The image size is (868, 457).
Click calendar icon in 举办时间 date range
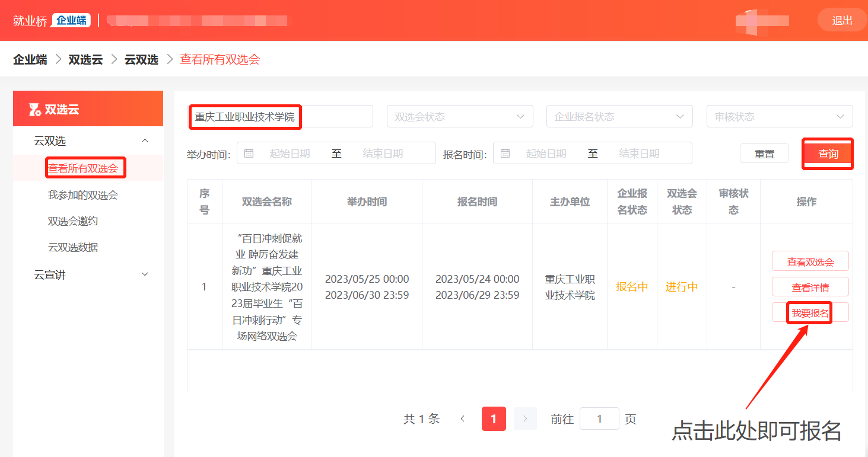pyautogui.click(x=249, y=153)
